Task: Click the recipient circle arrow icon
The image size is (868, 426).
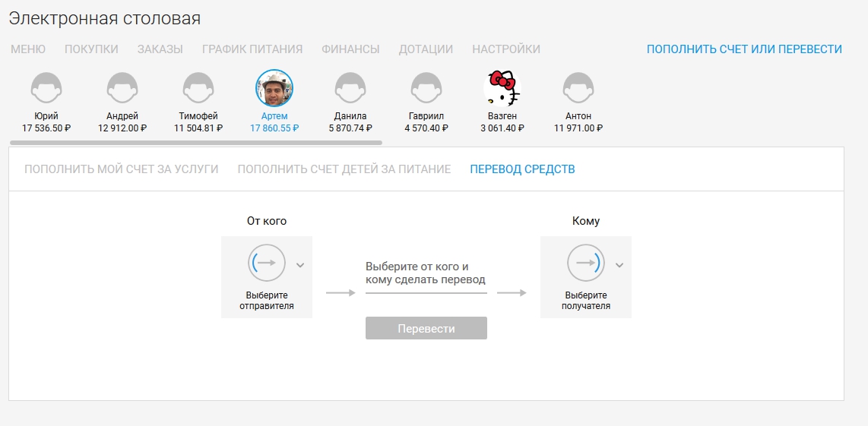Action: [586, 263]
